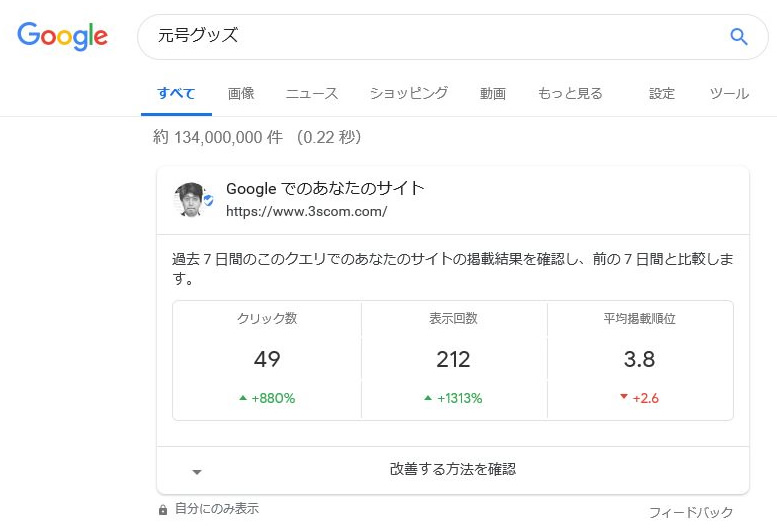Screen dimensions: 777x530
Task: Click the lock icon beside 自分にのみ表示
Action: [163, 510]
